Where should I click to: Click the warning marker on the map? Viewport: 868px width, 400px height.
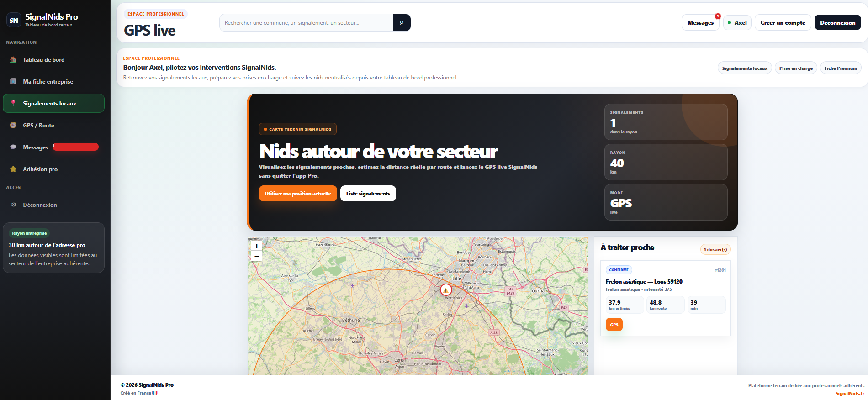(446, 289)
